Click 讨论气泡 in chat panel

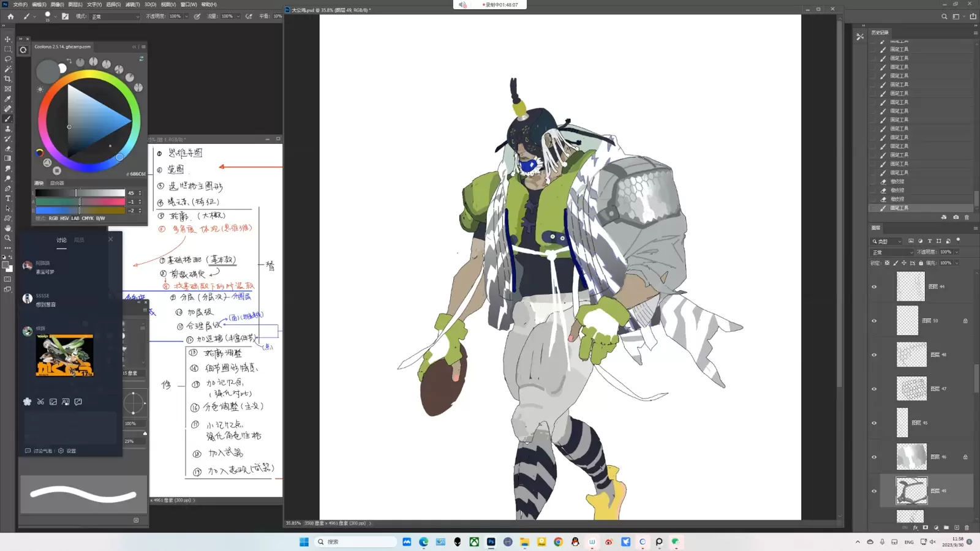39,451
